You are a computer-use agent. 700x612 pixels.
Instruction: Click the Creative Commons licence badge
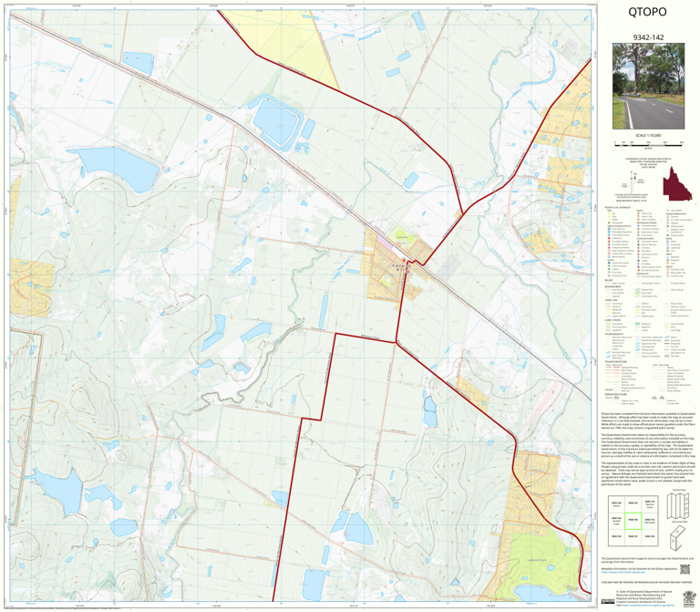click(608, 602)
